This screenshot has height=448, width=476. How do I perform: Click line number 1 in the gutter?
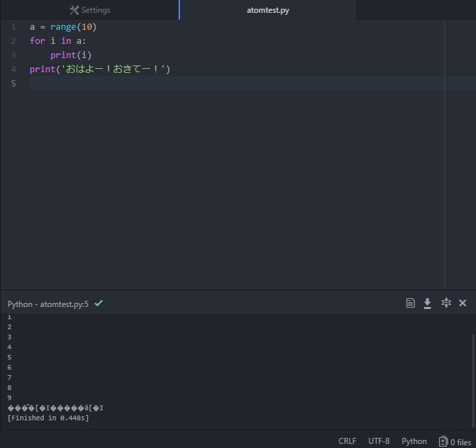(13, 27)
